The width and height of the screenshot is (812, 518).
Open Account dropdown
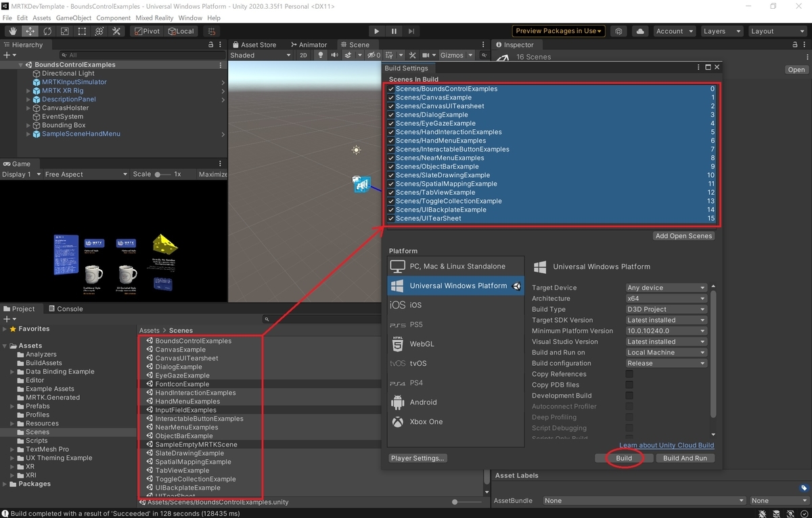point(674,31)
